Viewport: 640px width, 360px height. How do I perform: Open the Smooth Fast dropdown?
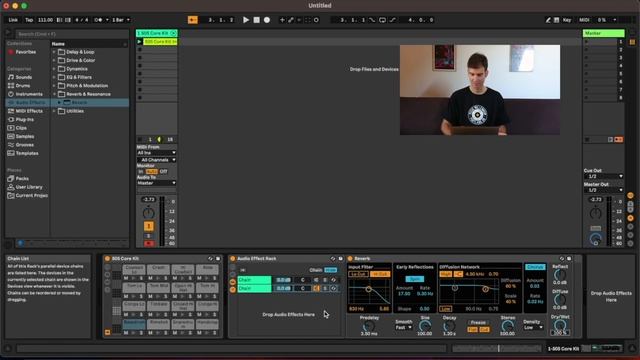[404, 327]
